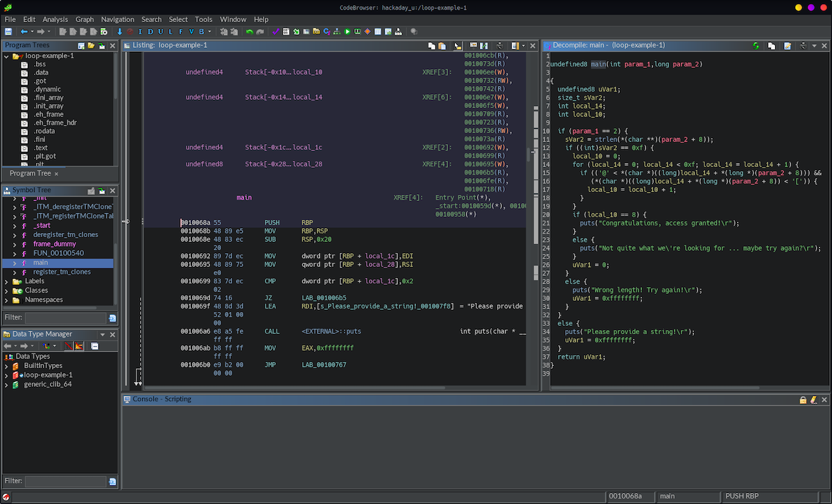Click Symbol Tree filter options icon
The width and height of the screenshot is (832, 504).
pyautogui.click(x=112, y=318)
